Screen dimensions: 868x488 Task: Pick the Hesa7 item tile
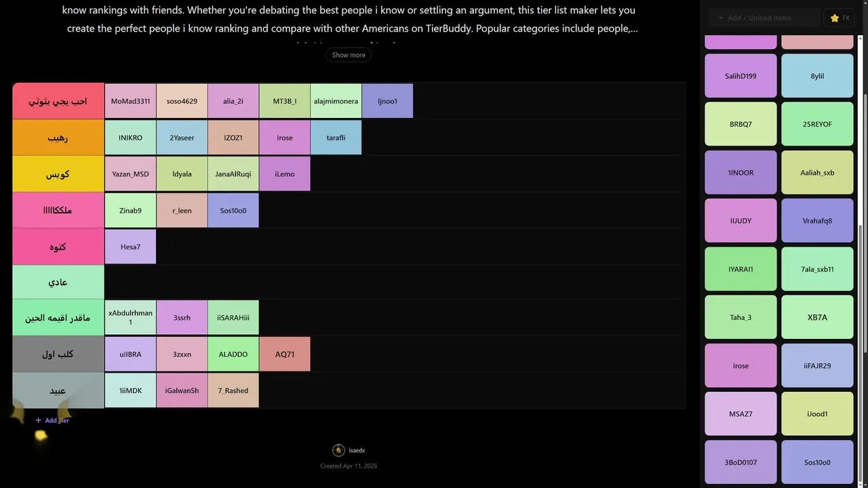coord(130,247)
